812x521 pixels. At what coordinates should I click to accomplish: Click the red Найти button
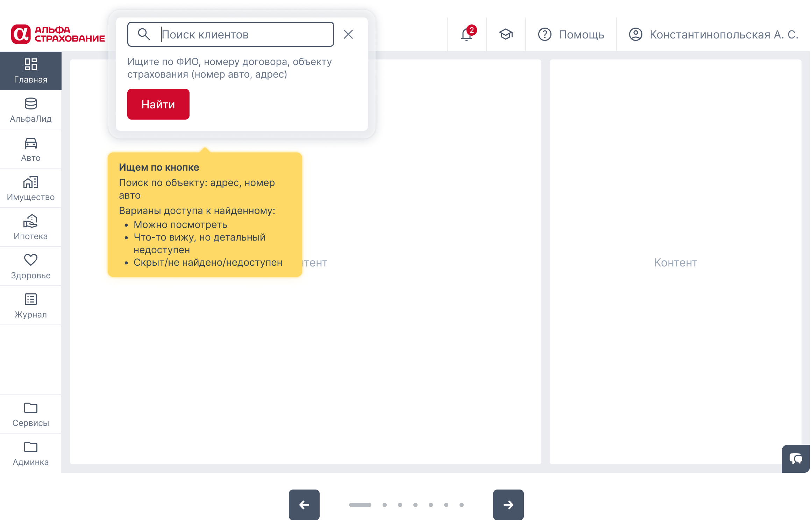pyautogui.click(x=158, y=104)
